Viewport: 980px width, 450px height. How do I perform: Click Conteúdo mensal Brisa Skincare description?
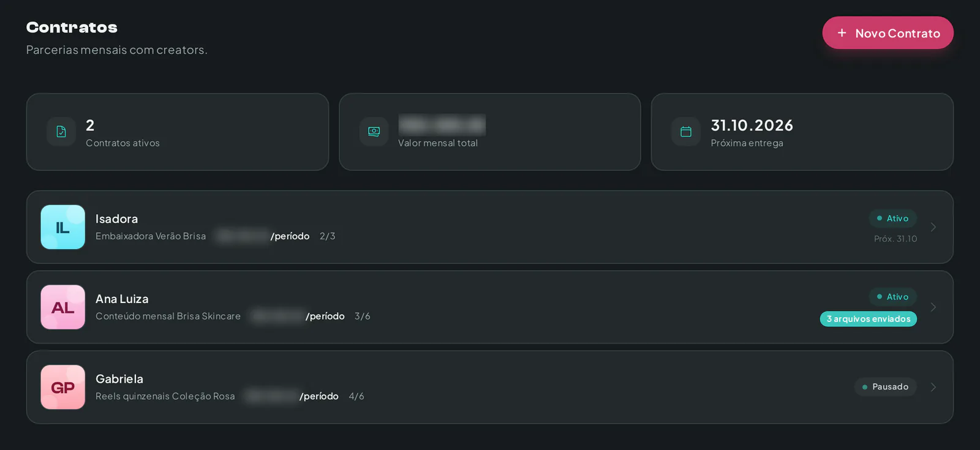[168, 317]
